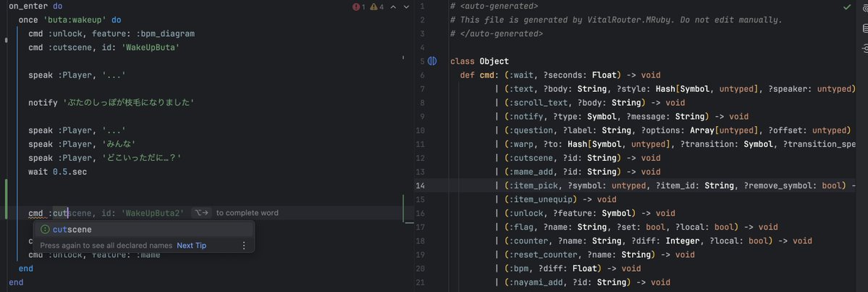Screen dimensions: 868x292
Task: Click the (:nayami_add, ?id: String) line
Action: coord(583,282)
